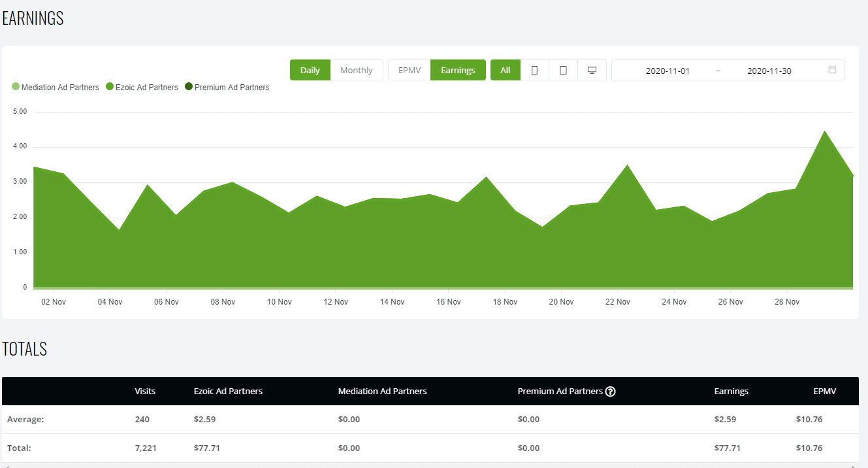
Task: Edit the start date 2020-11-01
Action: pos(667,71)
